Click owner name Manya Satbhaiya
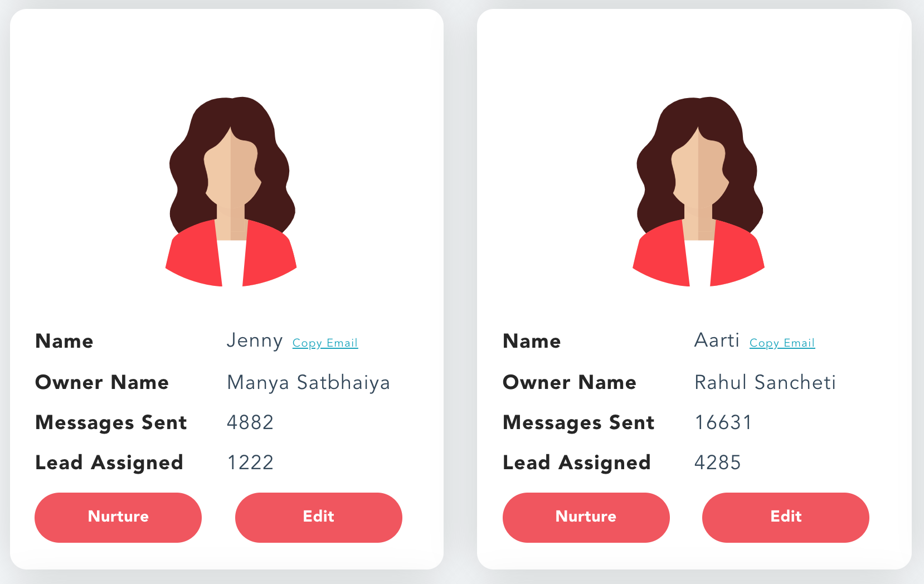 (x=308, y=383)
